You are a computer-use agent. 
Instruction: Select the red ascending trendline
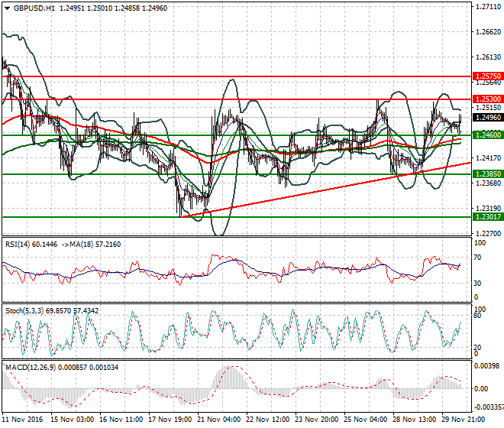(325, 190)
